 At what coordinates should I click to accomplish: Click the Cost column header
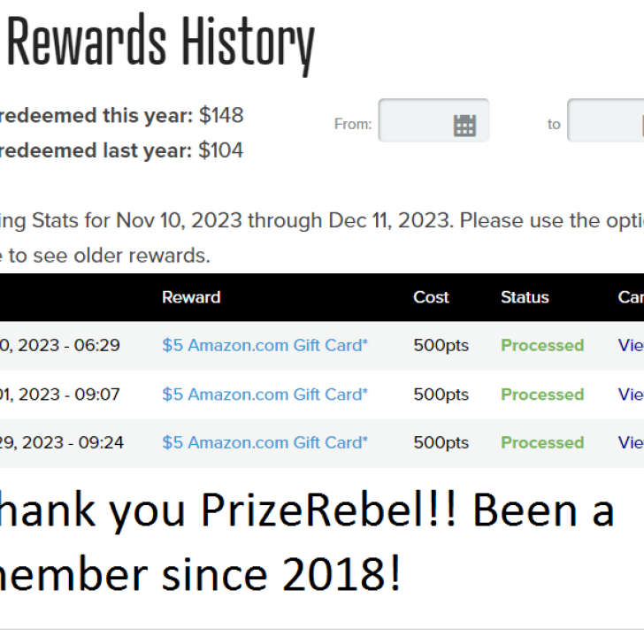click(x=431, y=297)
